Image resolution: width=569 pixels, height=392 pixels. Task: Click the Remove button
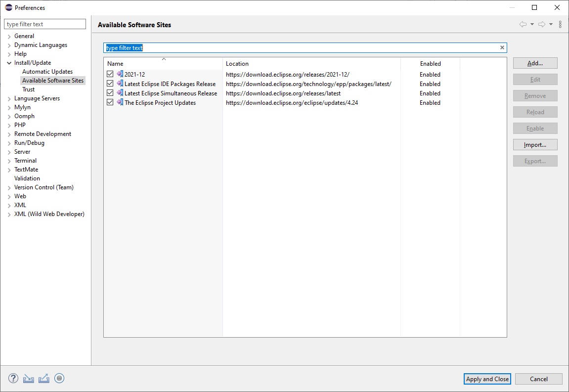pyautogui.click(x=535, y=96)
